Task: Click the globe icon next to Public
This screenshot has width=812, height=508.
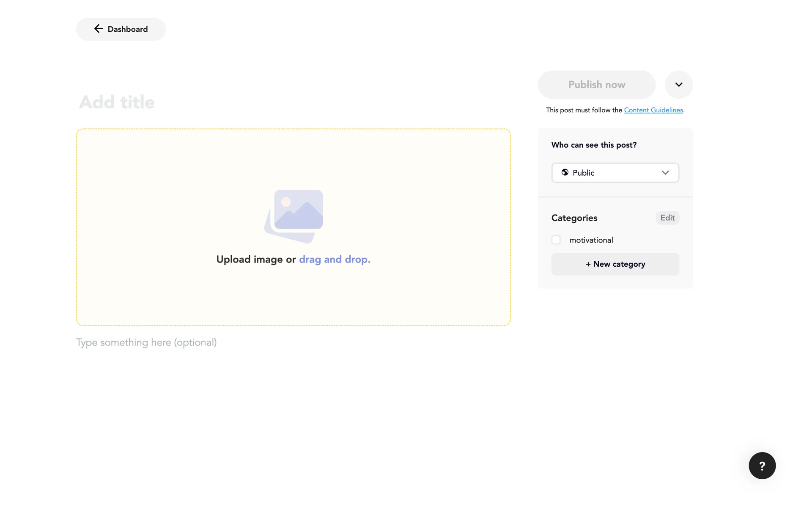Action: [x=565, y=172]
